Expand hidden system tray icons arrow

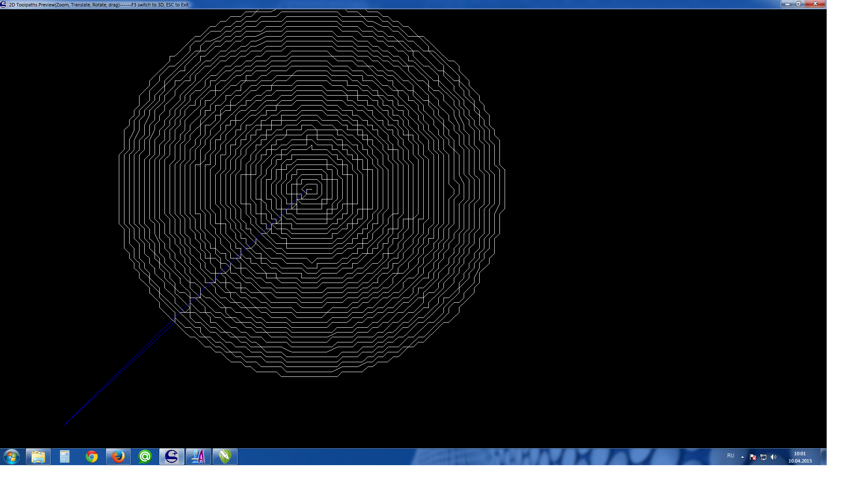[x=742, y=457]
